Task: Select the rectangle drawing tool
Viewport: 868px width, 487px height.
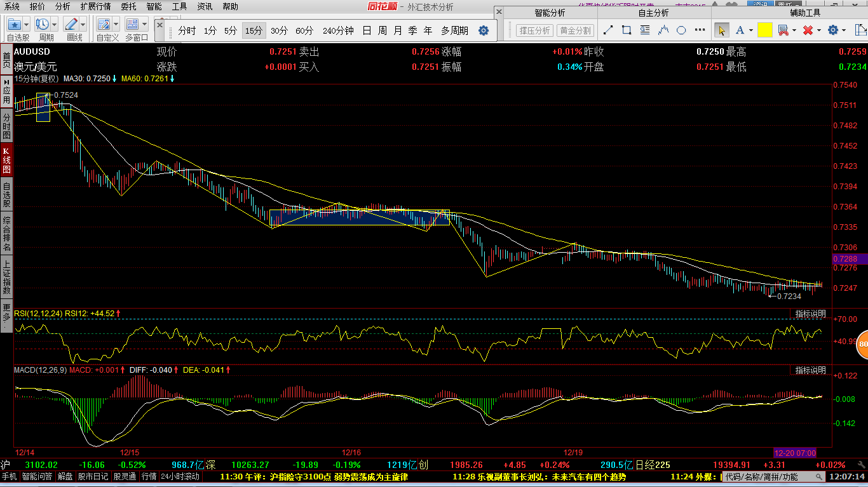Action: pos(627,30)
